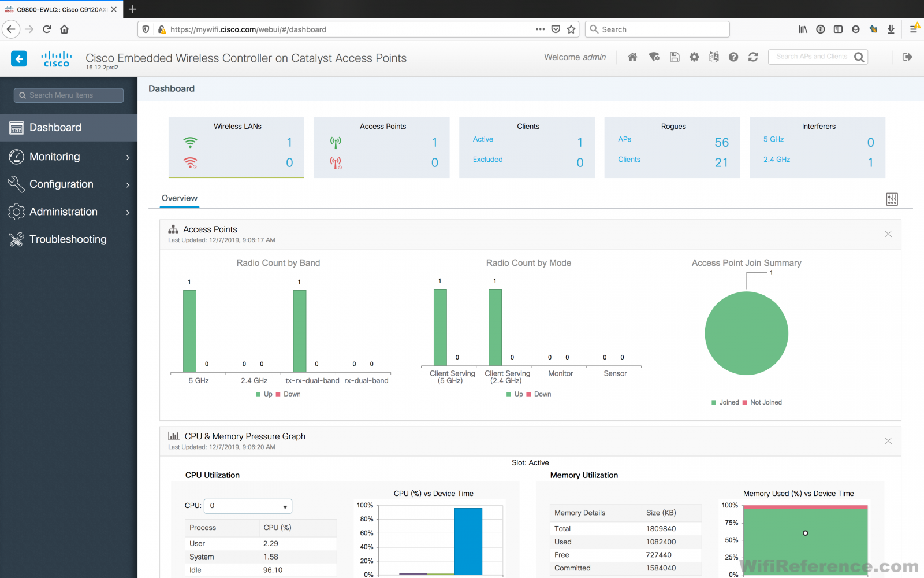The image size is (924, 578).
Task: Open the Troubleshooting menu item
Action: point(68,239)
